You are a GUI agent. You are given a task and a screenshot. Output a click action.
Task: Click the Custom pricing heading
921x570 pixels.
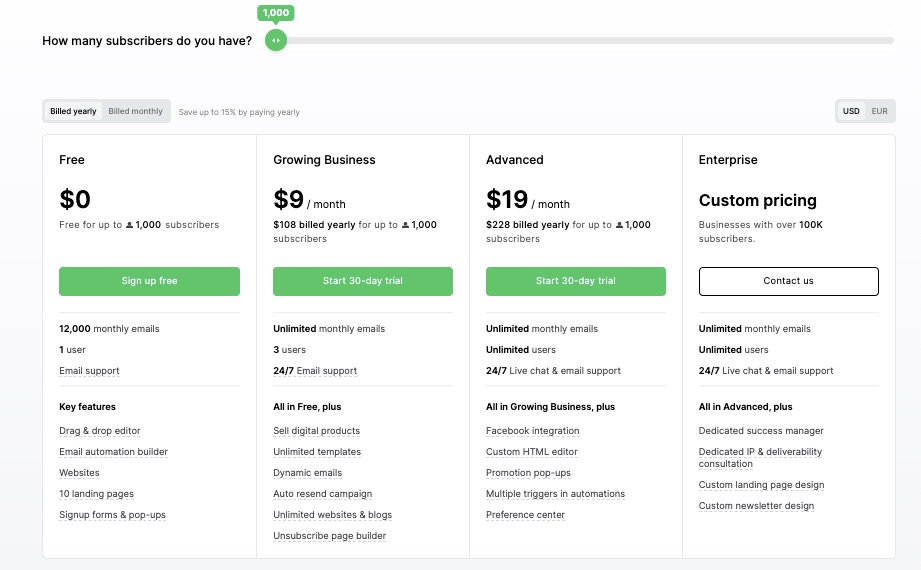(758, 200)
